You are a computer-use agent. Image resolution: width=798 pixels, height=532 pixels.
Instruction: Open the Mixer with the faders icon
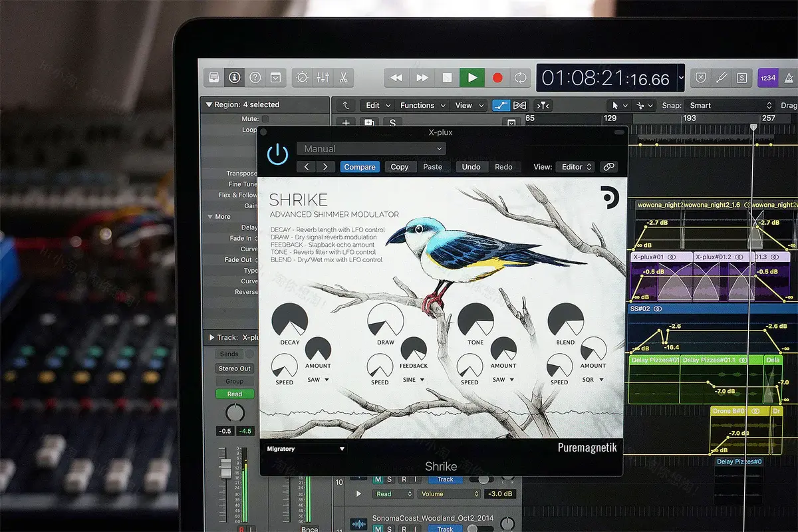coord(323,77)
